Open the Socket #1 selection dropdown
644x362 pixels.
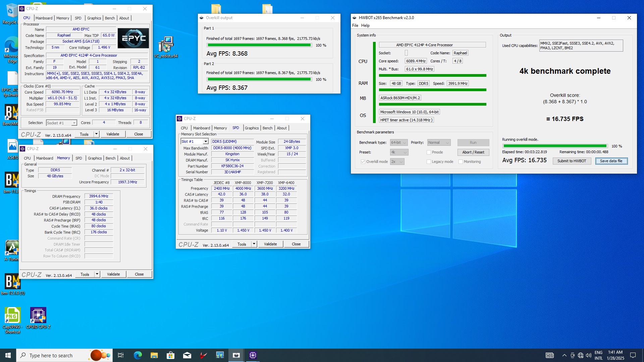point(62,123)
